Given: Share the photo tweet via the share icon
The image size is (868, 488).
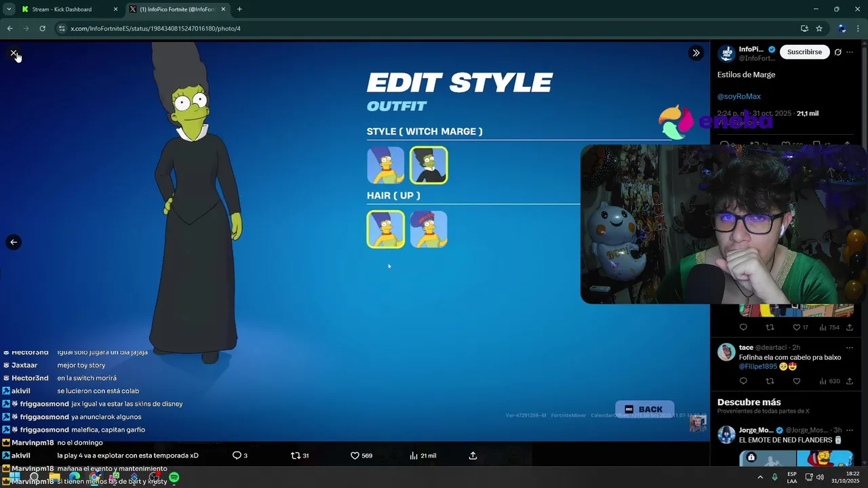Looking at the screenshot, I should point(473,455).
